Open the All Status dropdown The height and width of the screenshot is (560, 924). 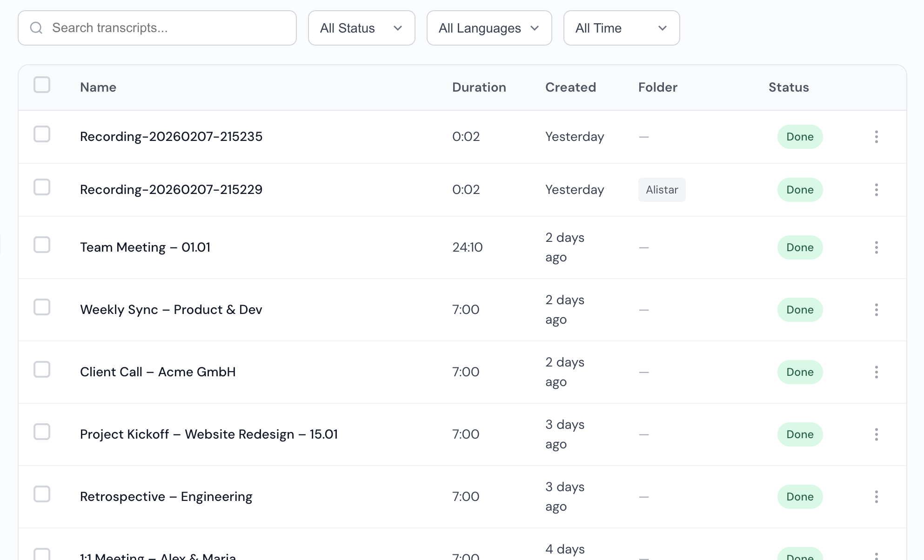(x=362, y=28)
